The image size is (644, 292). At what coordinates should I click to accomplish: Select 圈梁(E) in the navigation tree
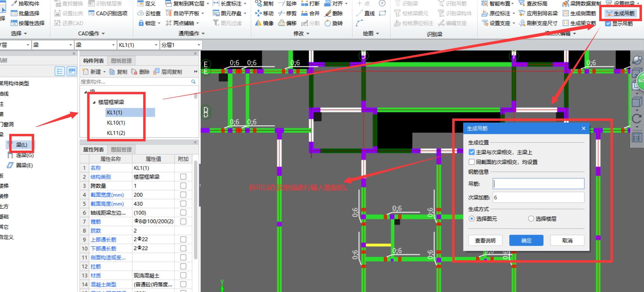(x=24, y=165)
